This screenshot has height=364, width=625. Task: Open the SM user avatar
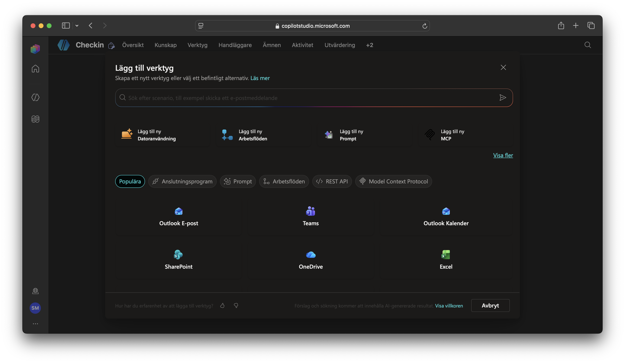click(35, 308)
